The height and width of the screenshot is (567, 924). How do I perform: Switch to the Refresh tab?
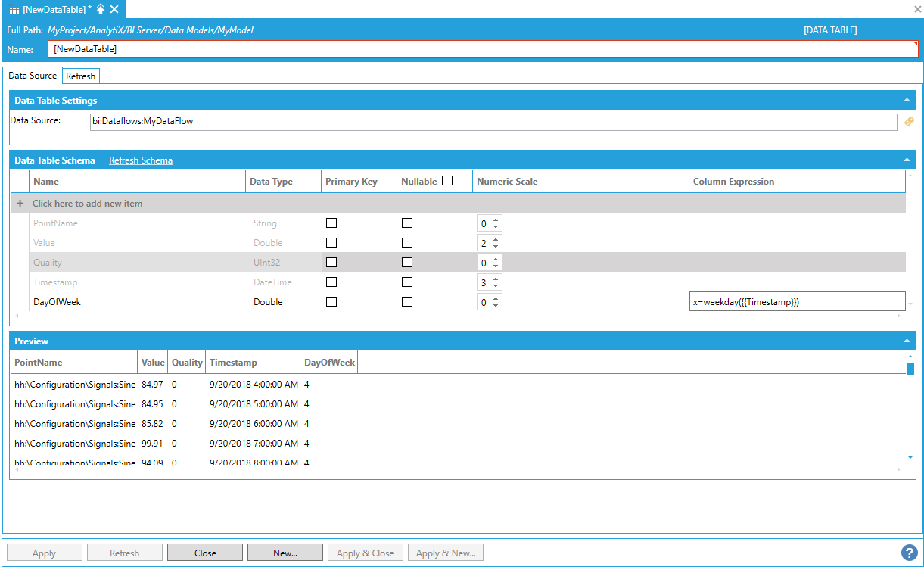point(80,76)
